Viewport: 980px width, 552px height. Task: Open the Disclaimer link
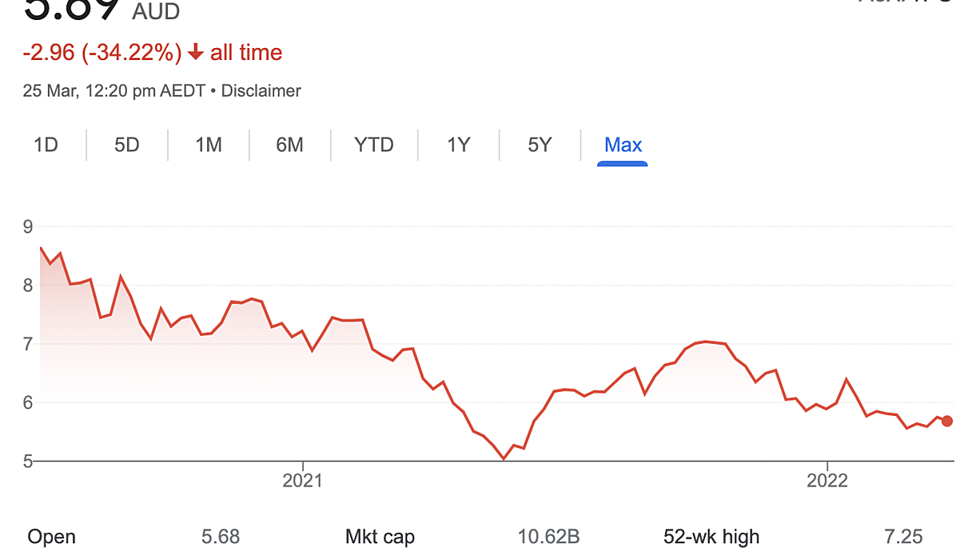[261, 91]
